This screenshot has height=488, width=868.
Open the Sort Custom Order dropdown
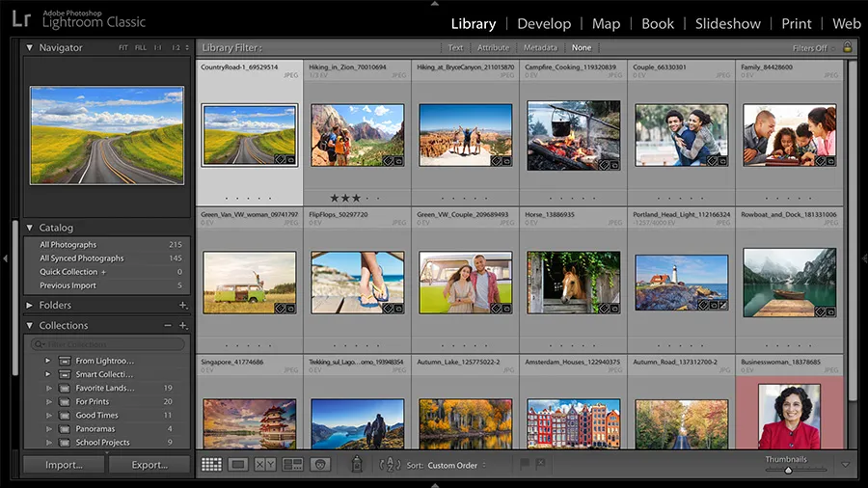coord(456,466)
